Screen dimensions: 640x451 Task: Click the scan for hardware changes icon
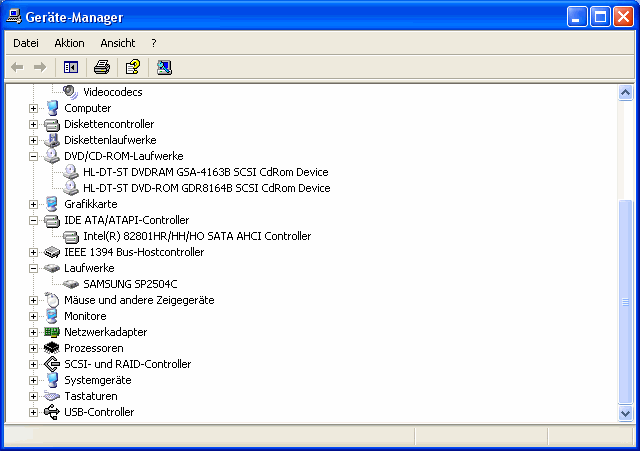point(164,67)
